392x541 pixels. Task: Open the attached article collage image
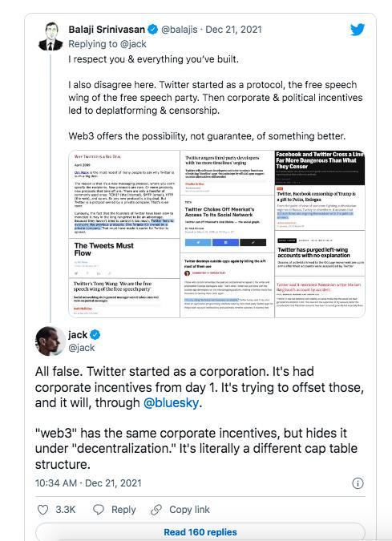216,234
